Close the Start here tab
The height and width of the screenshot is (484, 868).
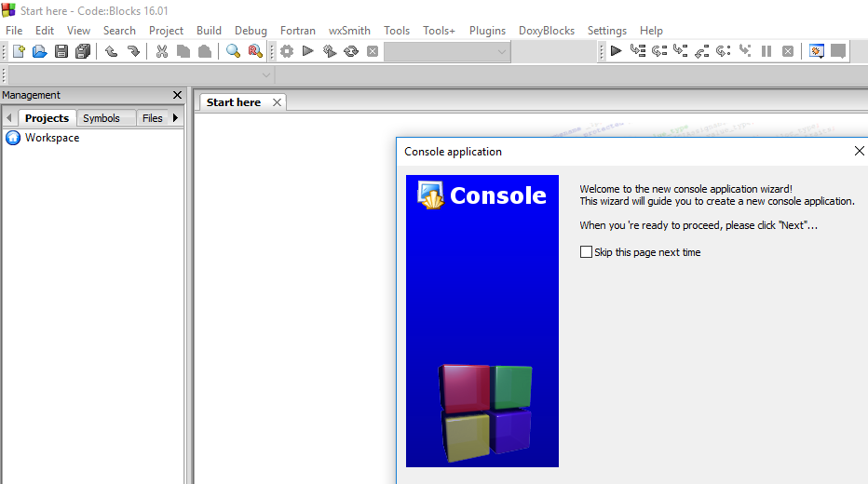(x=277, y=102)
